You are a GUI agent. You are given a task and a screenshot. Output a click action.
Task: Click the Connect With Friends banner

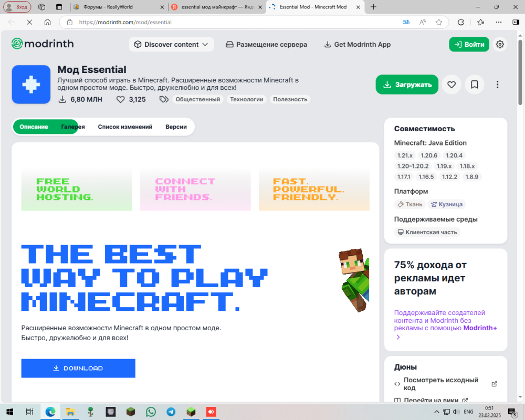[195, 190]
